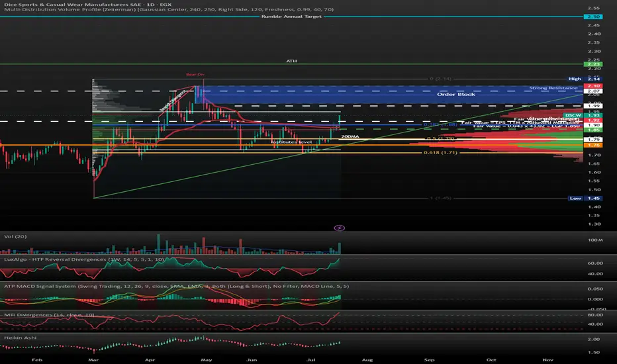
Task: Select the 0.5 (1.79) Fibonacci label
Action: (x=441, y=138)
